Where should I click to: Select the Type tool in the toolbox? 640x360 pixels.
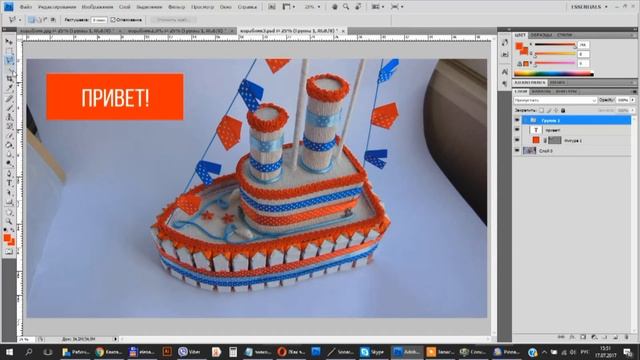tap(9, 183)
